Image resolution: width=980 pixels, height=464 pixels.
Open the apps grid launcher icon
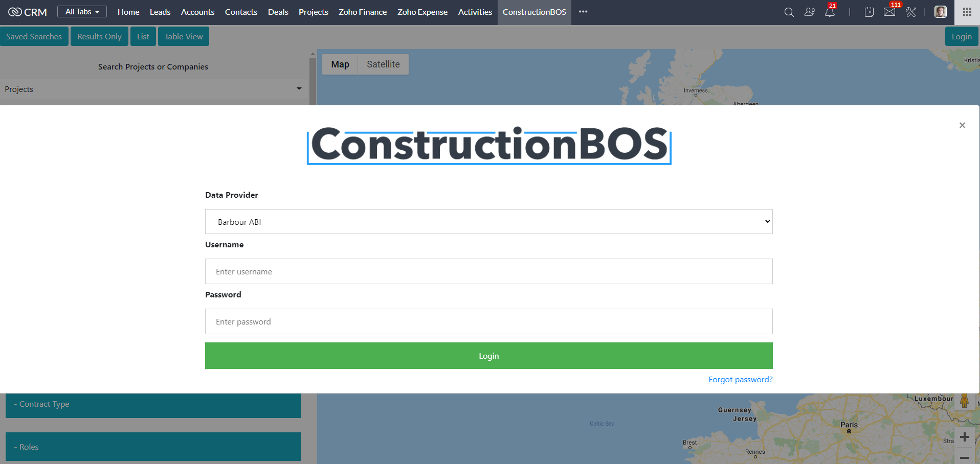pos(967,12)
